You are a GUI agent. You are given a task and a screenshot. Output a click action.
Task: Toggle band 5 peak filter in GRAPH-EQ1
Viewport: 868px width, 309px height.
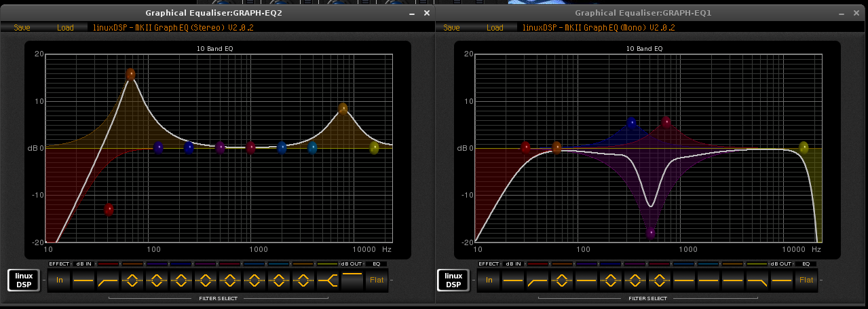pyautogui.click(x=636, y=280)
